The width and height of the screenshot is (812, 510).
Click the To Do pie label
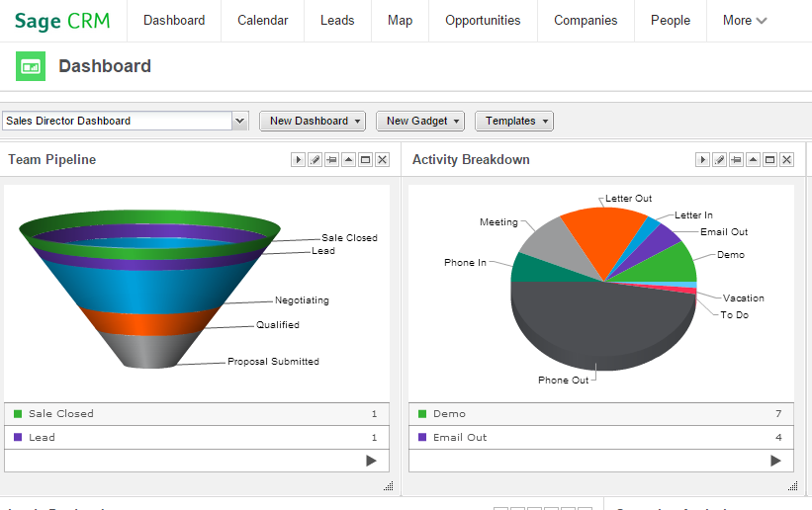click(734, 315)
